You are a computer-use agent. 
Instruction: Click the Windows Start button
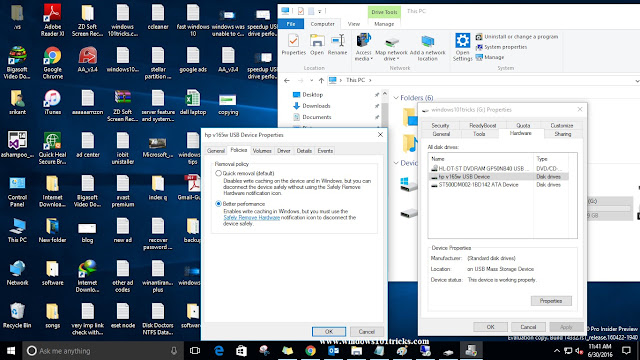pos(11,351)
